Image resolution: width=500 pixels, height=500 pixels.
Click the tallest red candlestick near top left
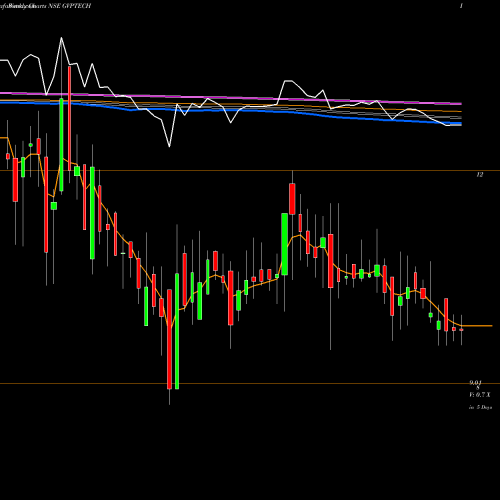click(69, 118)
